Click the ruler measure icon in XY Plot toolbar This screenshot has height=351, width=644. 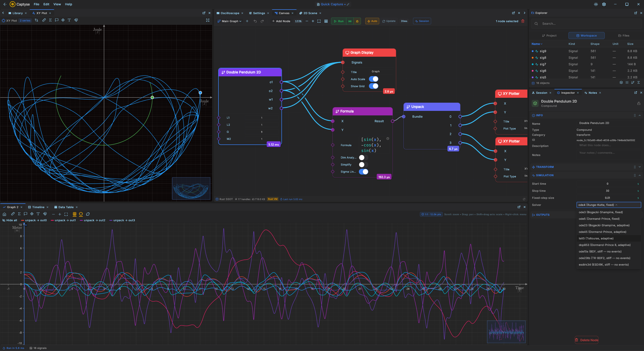tap(44, 20)
